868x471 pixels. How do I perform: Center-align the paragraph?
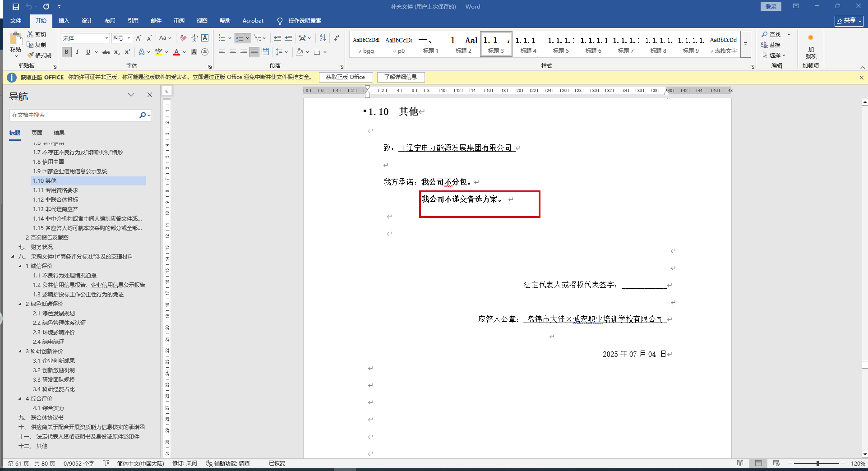pyautogui.click(x=233, y=52)
